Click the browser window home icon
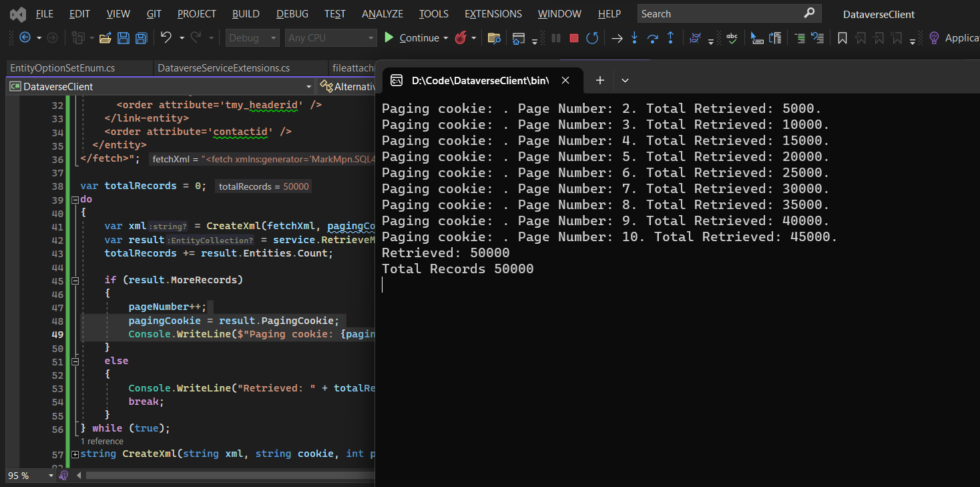The image size is (980, 487). point(519,38)
